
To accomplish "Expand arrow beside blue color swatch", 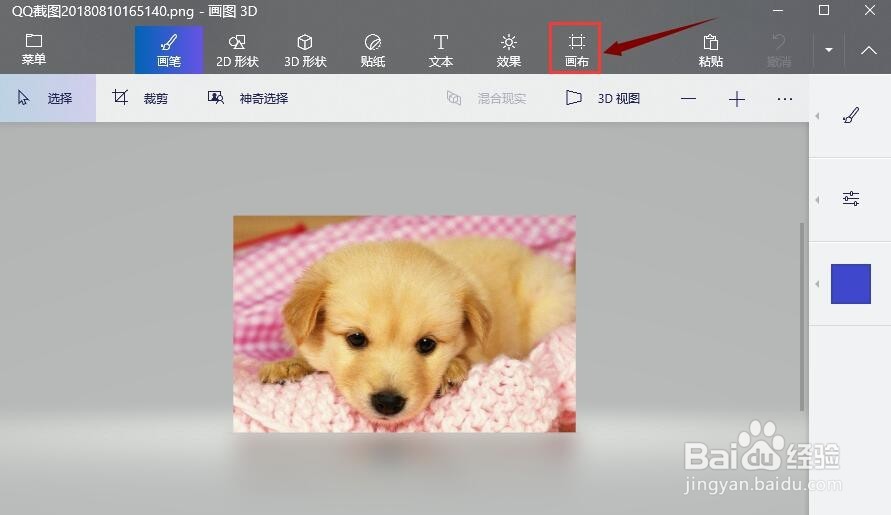I will [817, 284].
